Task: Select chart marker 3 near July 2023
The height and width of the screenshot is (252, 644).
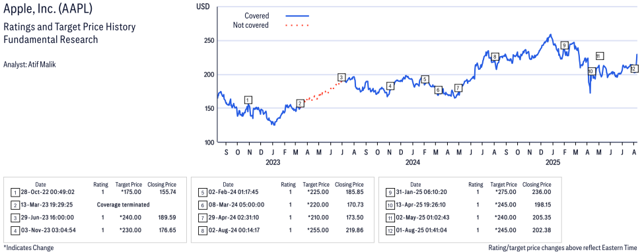Action: tap(341, 77)
